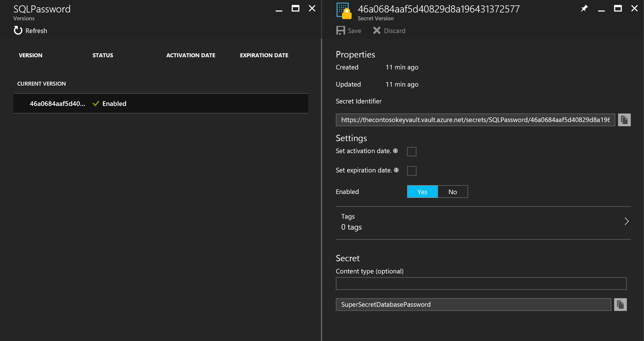The height and width of the screenshot is (341, 644).
Task: Check the Set activation date checkbox
Action: (x=412, y=151)
